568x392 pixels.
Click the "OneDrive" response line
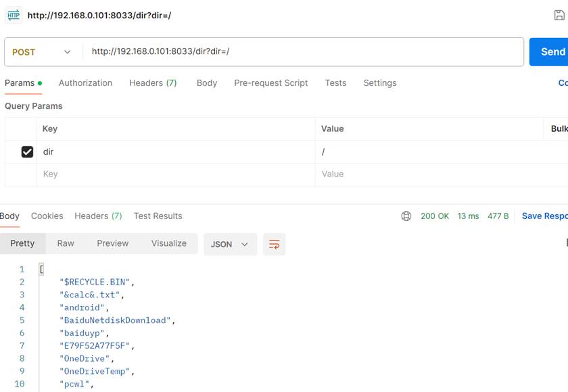87,358
